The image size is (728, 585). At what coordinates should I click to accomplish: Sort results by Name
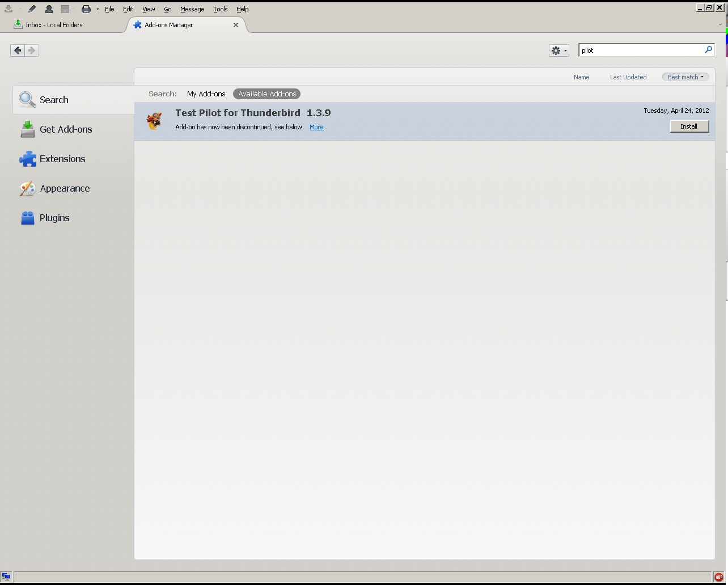tap(581, 77)
